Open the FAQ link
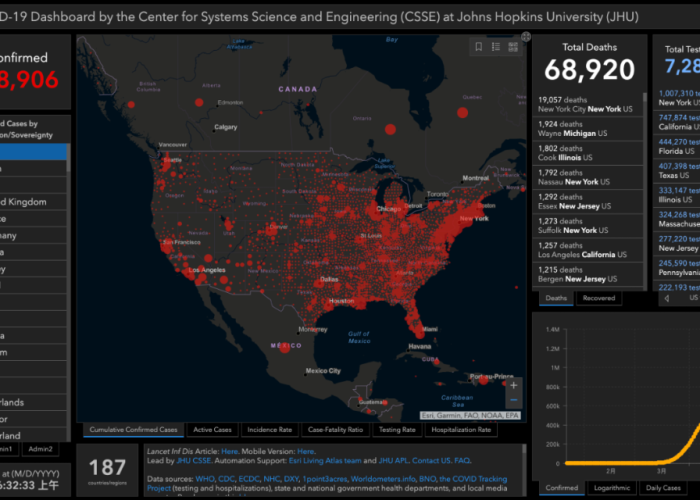This screenshot has height=500, width=700. click(462, 461)
